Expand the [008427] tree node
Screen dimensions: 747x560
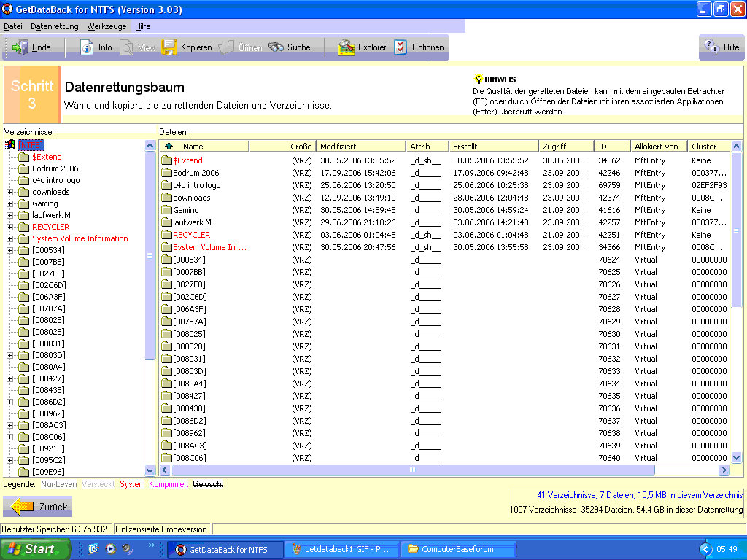tap(9, 378)
